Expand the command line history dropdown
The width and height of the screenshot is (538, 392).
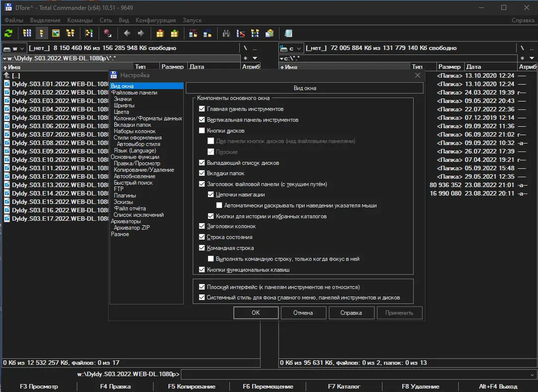(533, 375)
